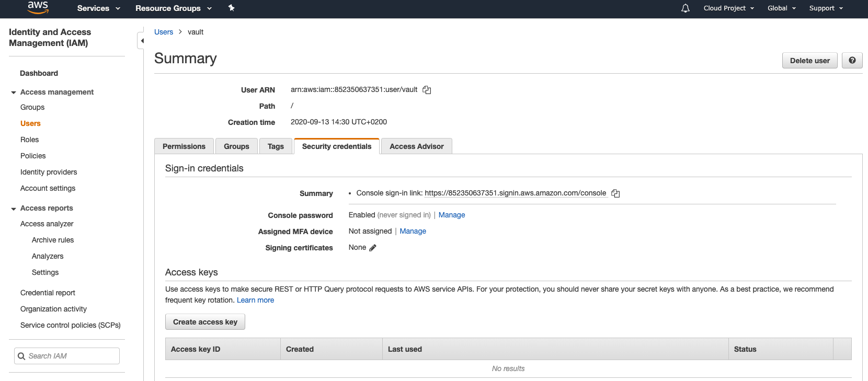Copy the console sign-in link

click(x=615, y=193)
